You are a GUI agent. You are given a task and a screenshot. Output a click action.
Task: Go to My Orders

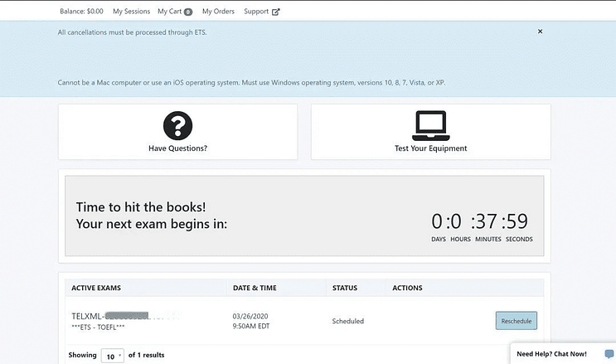tap(218, 12)
